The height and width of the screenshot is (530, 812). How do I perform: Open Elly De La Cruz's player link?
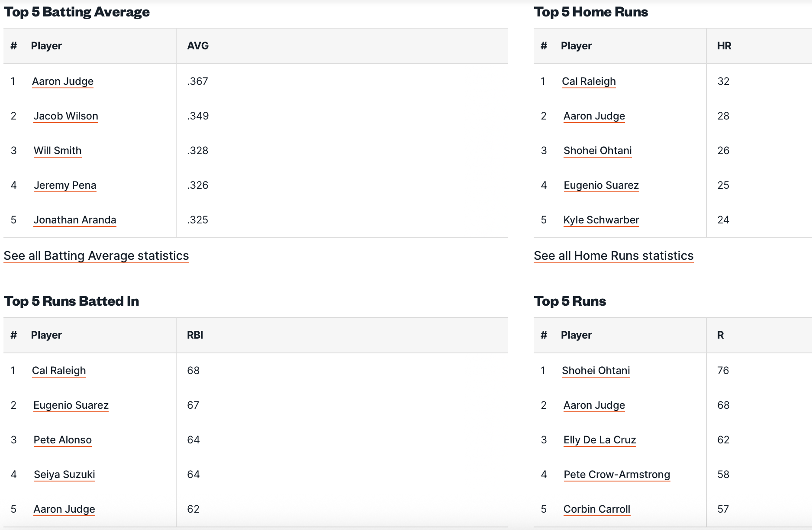(599, 440)
